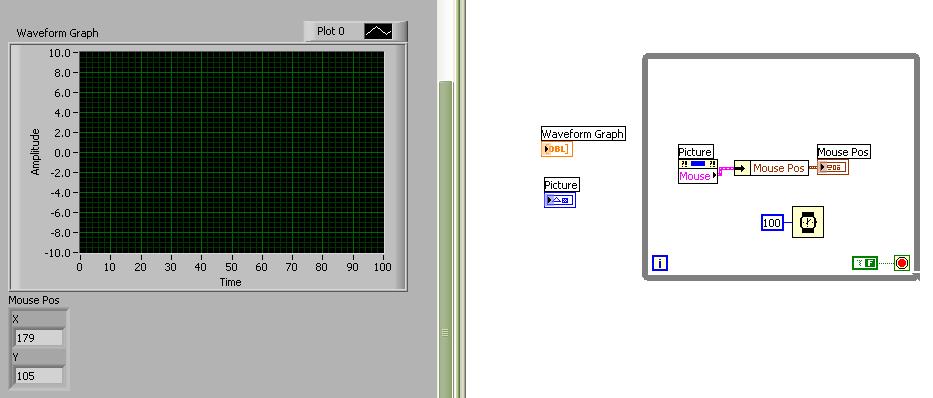Click the X value field showing 179

click(39, 338)
